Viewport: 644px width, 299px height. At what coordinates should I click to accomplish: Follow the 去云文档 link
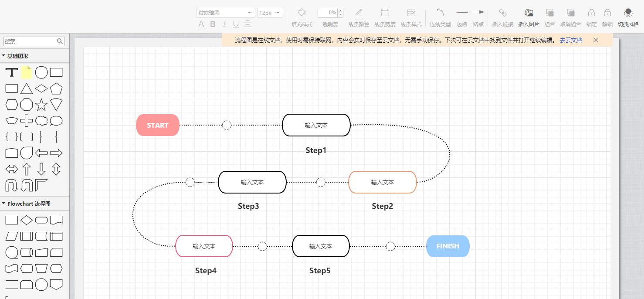point(571,40)
